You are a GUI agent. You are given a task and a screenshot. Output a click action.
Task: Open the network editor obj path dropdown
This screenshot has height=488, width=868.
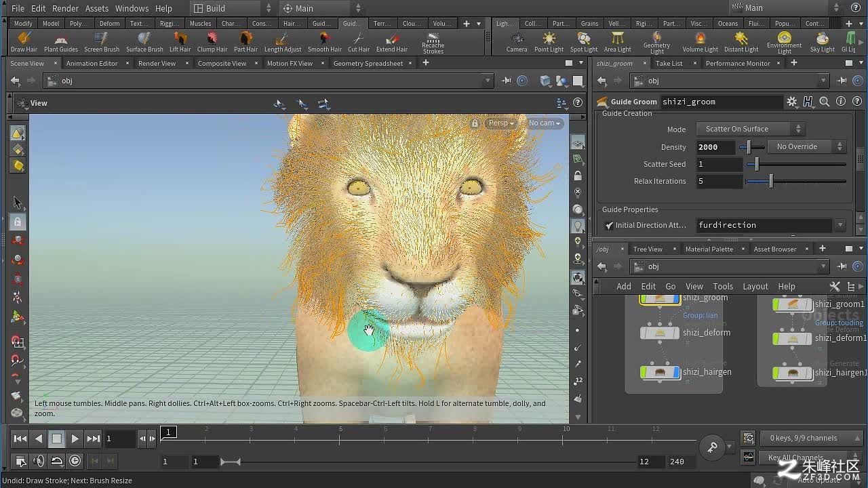pyautogui.click(x=823, y=266)
